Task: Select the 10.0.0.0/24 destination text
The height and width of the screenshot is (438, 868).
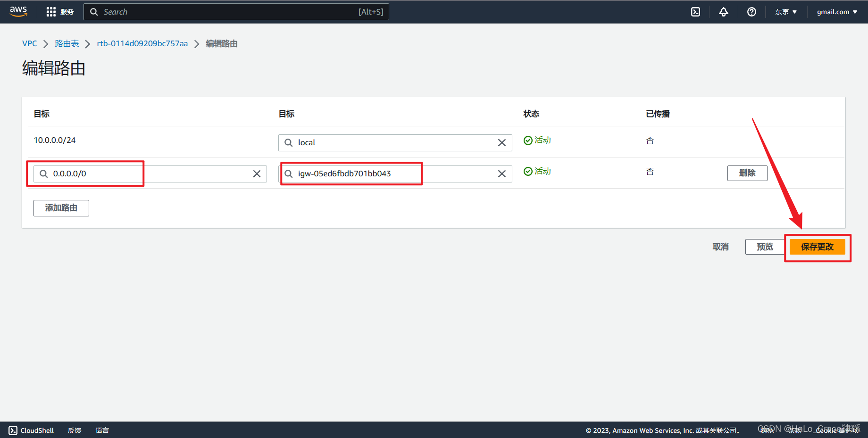Action: click(55, 140)
